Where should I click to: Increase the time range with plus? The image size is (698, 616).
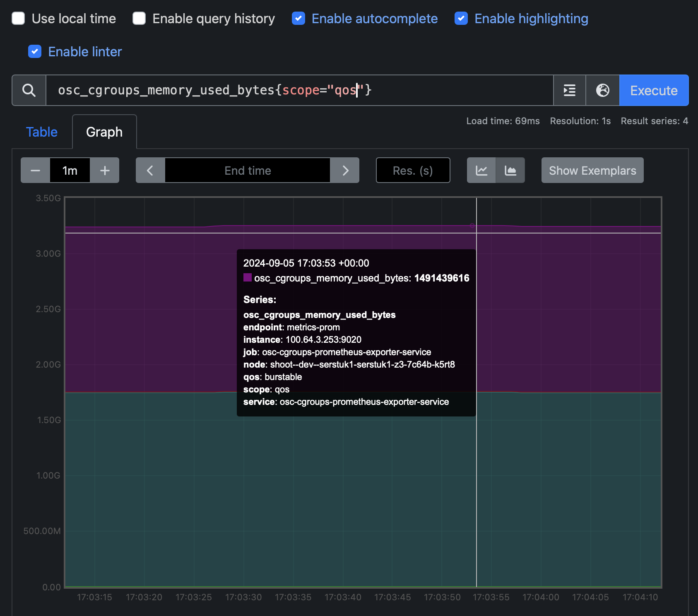pyautogui.click(x=105, y=170)
